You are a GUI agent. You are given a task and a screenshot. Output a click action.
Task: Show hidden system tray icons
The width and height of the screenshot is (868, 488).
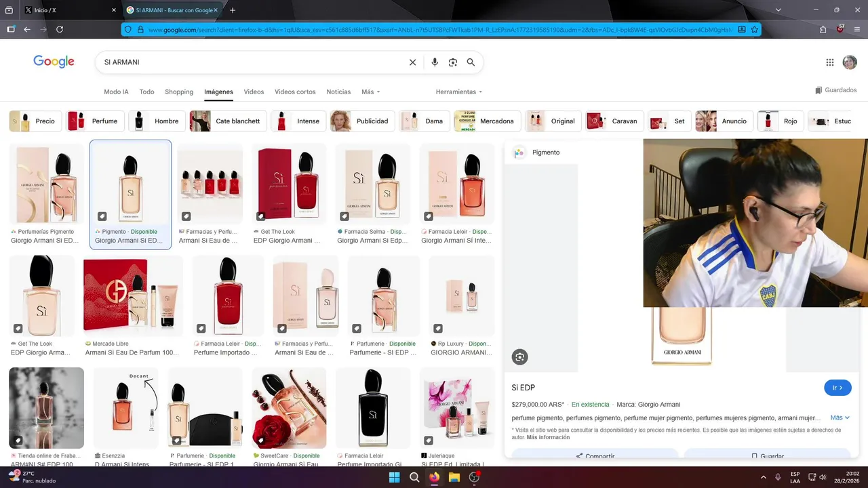(x=763, y=477)
